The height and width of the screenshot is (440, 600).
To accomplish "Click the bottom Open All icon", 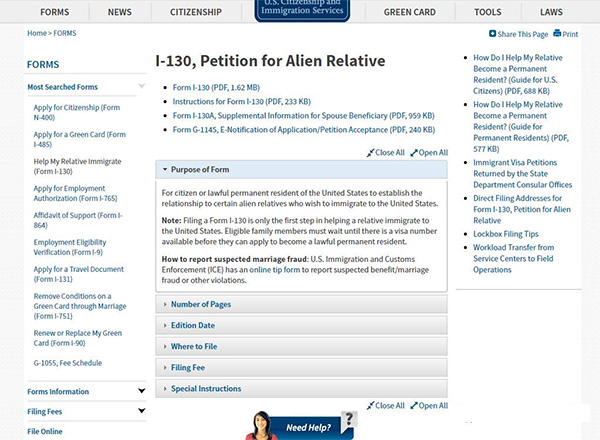I will [414, 406].
